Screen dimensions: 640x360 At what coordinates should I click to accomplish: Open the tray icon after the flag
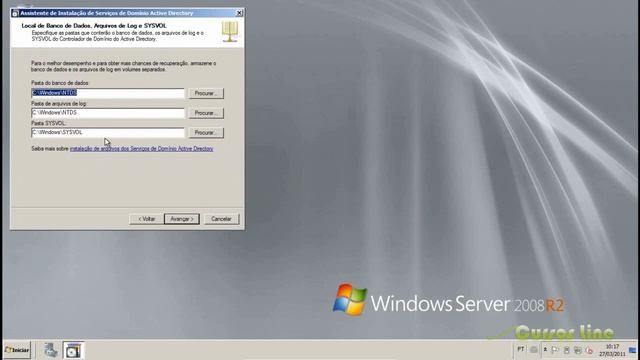pos(567,350)
